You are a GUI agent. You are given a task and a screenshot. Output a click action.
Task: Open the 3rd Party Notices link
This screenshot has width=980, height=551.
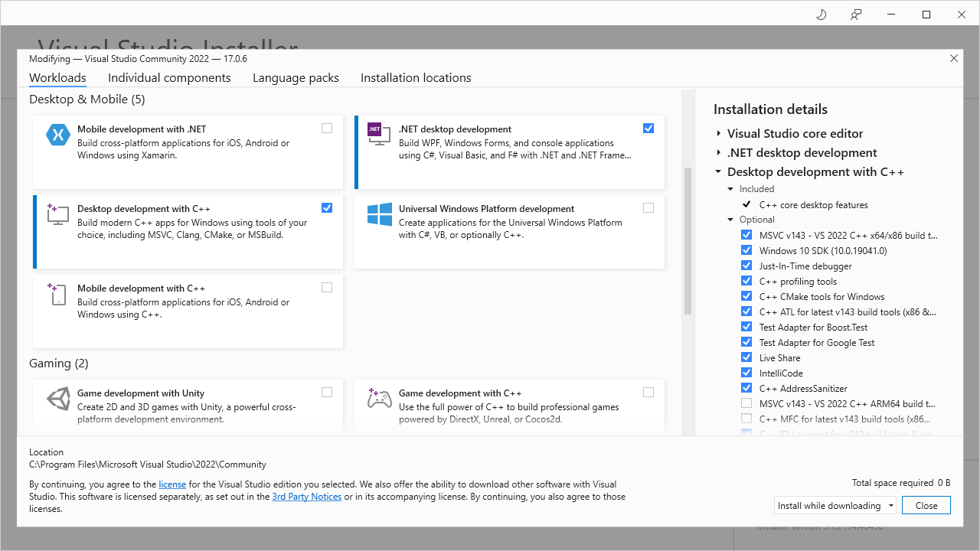point(307,497)
